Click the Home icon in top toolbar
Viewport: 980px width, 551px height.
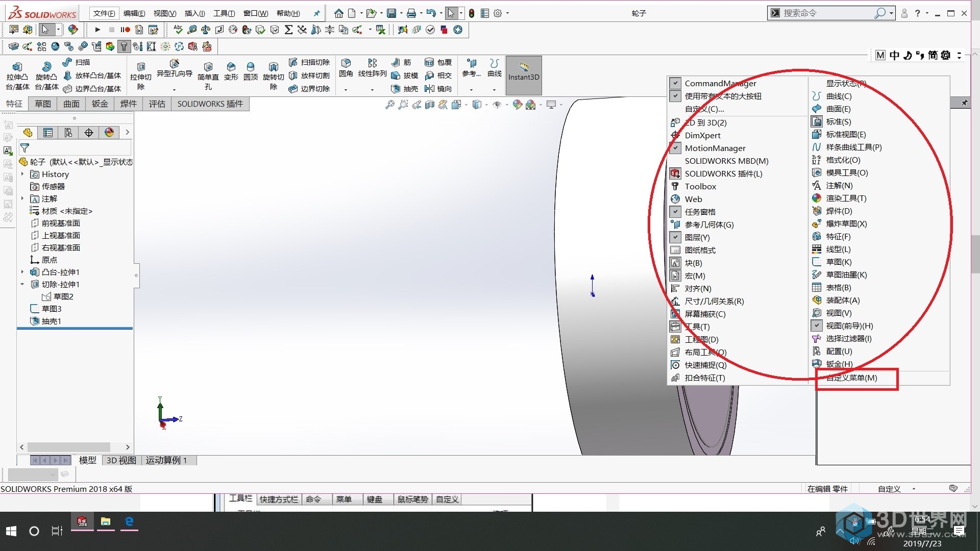tap(338, 13)
